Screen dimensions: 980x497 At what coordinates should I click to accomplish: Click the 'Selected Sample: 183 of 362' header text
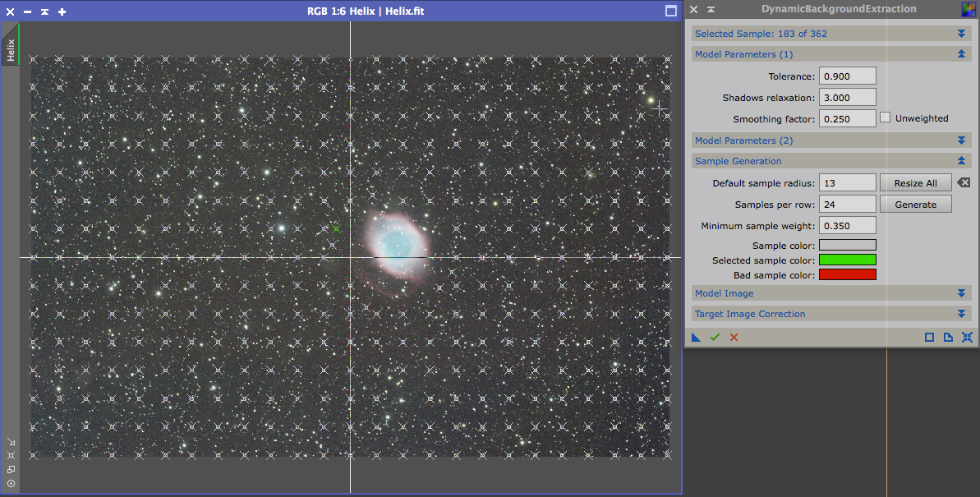(x=761, y=34)
